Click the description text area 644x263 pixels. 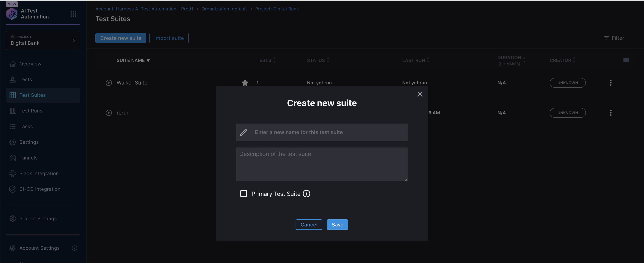click(322, 164)
